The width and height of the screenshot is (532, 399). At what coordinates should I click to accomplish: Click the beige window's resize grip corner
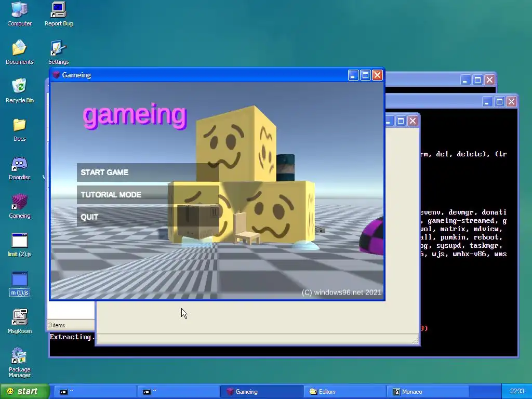(415, 340)
